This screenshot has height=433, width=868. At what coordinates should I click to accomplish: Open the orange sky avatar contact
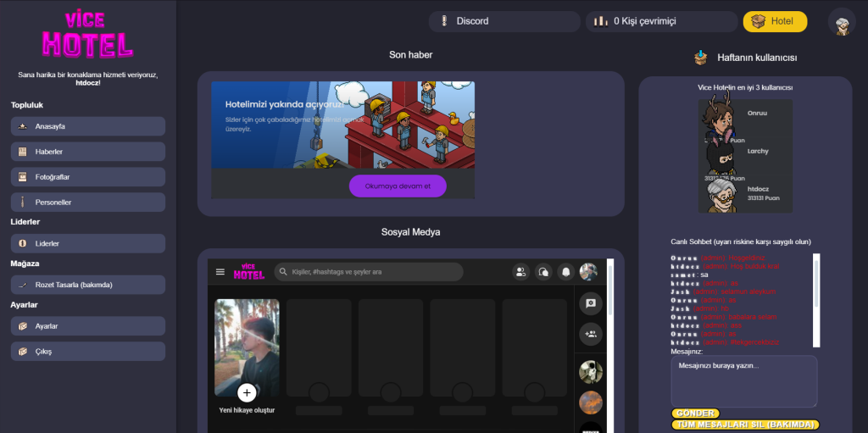tap(591, 403)
